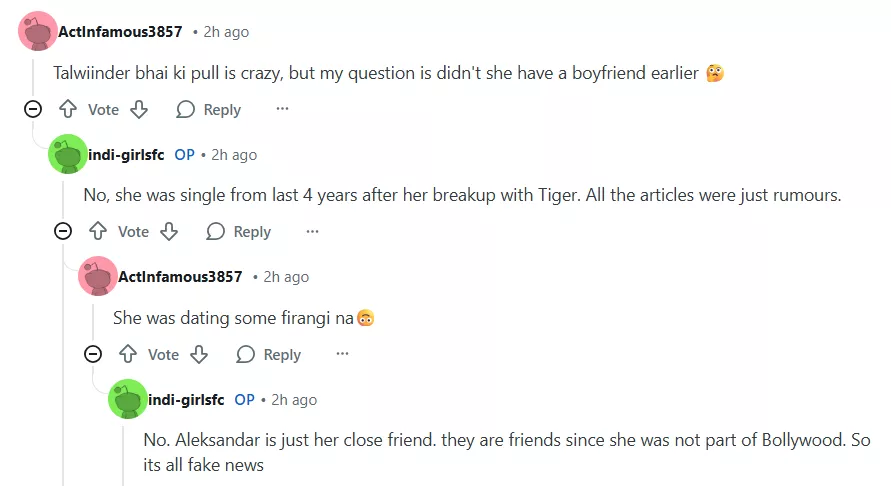The height and width of the screenshot is (486, 891).
Task: Upvote the 'dating some firangi' comment
Action: point(128,354)
